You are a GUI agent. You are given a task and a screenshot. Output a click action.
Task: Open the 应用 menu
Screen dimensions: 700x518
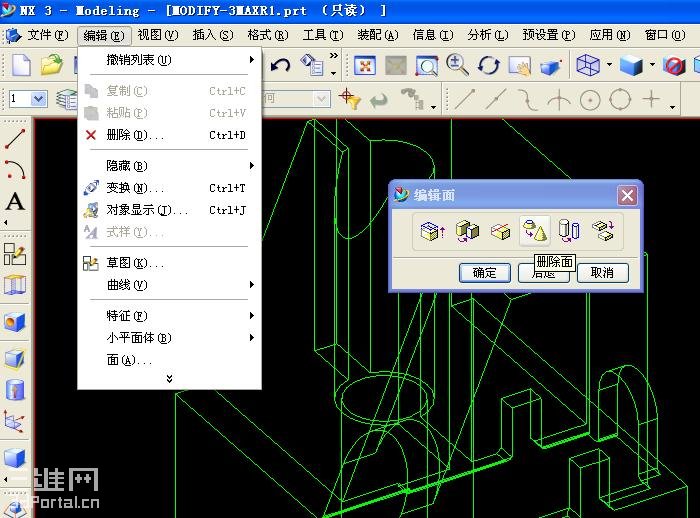(609, 35)
